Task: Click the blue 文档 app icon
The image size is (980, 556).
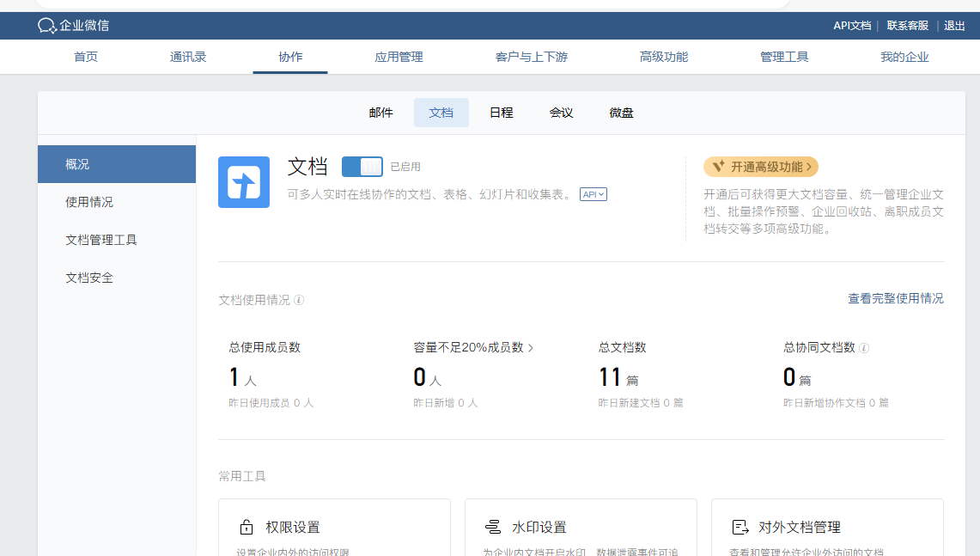Action: [x=244, y=182]
